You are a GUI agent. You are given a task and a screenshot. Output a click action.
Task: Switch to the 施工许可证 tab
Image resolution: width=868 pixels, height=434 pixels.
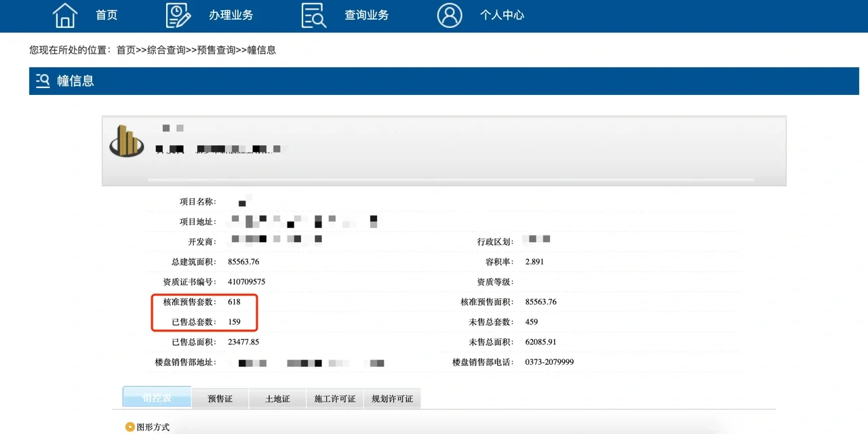pos(335,399)
